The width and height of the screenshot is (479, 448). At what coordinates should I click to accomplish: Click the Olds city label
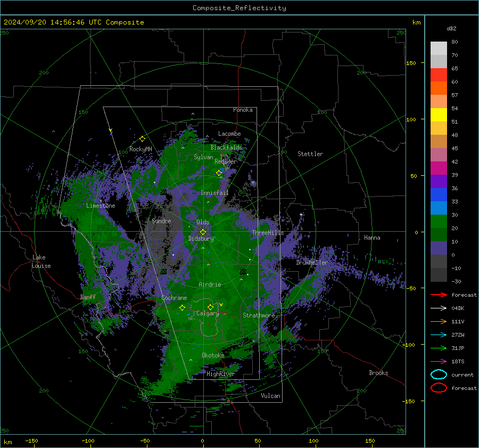click(203, 222)
